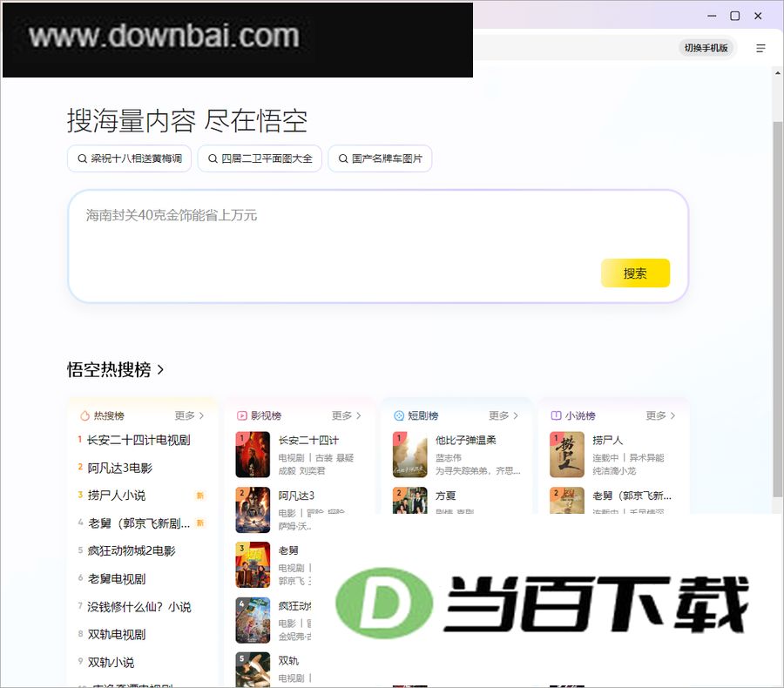Click the 切换手机版 button

(x=706, y=48)
